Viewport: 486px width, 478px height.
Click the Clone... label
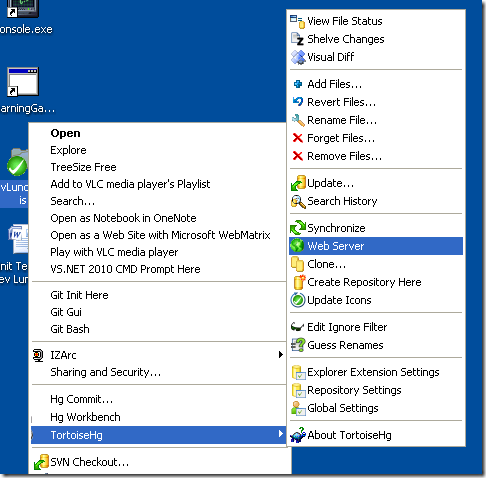pos(327,264)
